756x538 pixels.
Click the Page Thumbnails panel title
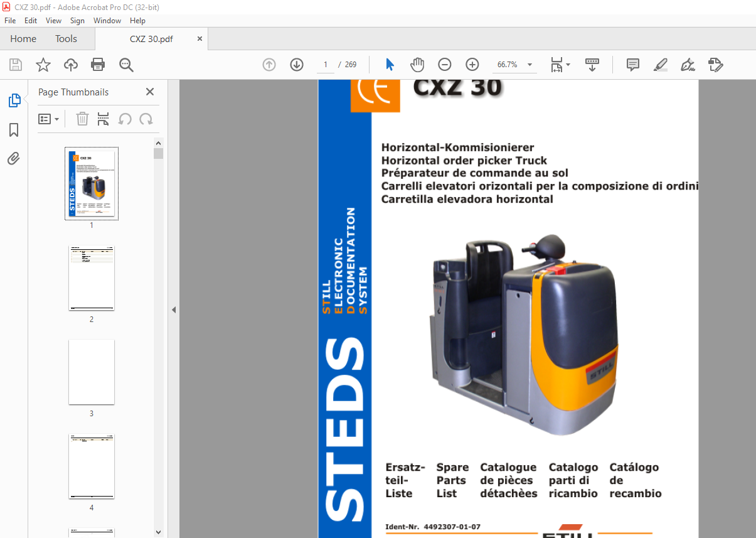(73, 92)
